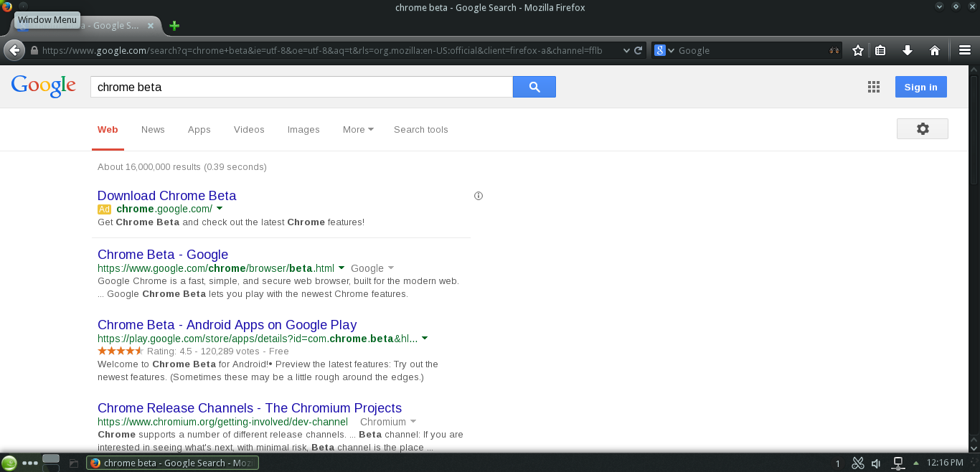Image resolution: width=980 pixels, height=472 pixels.
Task: Go back with the browser Back arrow
Action: click(14, 50)
